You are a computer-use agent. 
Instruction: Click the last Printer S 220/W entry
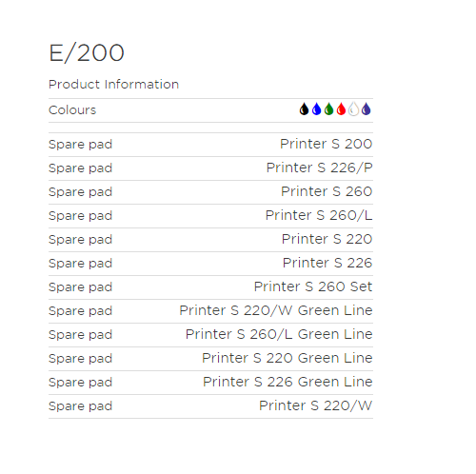(x=315, y=405)
